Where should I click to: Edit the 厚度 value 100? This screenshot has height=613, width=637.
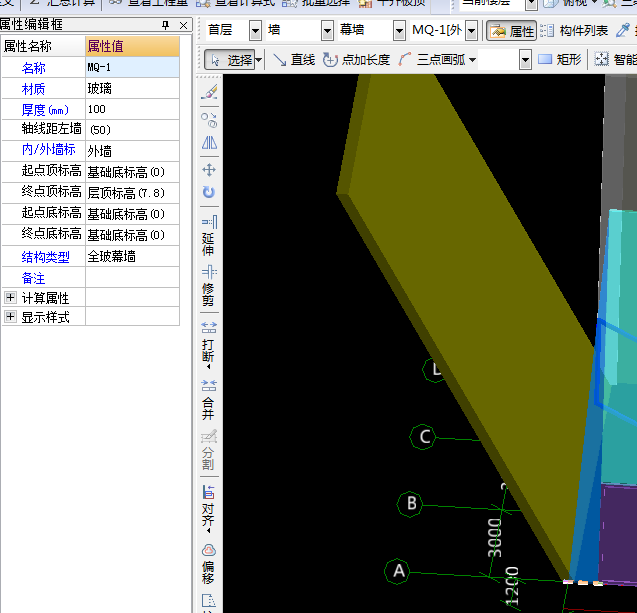(132, 109)
